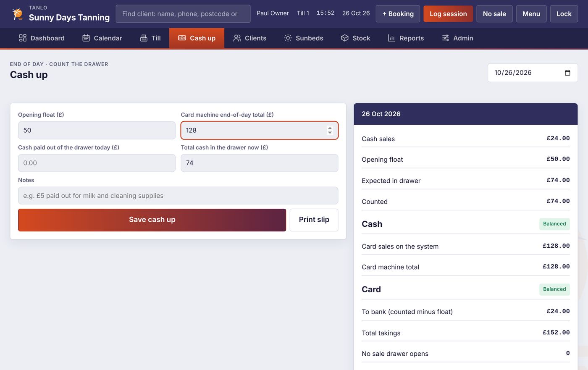Click the Print slip button
588x370 pixels.
[314, 220]
